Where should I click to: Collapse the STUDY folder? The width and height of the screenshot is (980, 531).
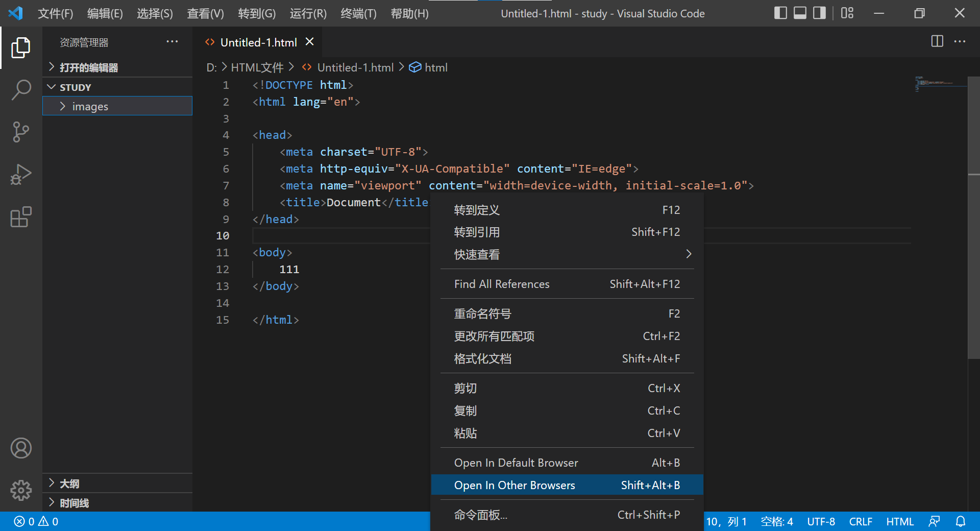tap(51, 87)
